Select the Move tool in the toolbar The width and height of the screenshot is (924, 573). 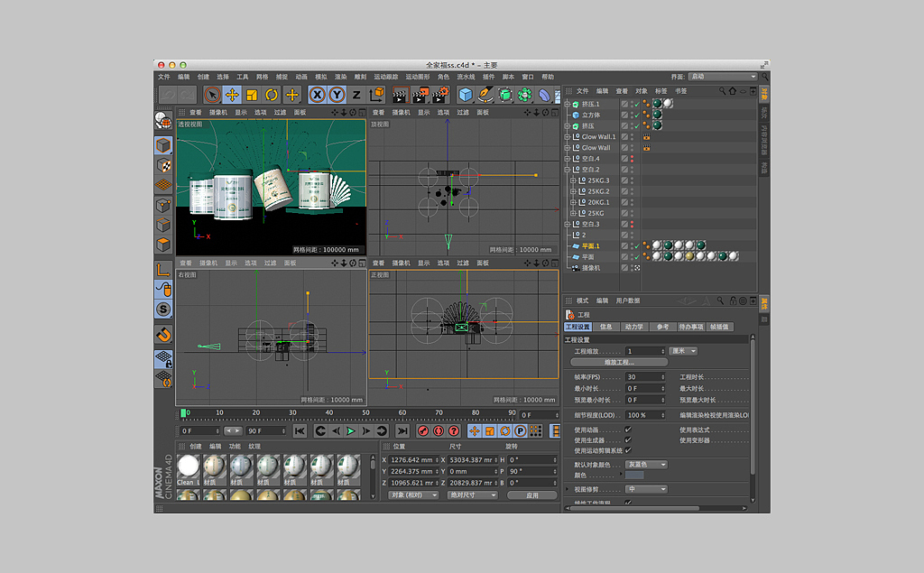pyautogui.click(x=232, y=95)
